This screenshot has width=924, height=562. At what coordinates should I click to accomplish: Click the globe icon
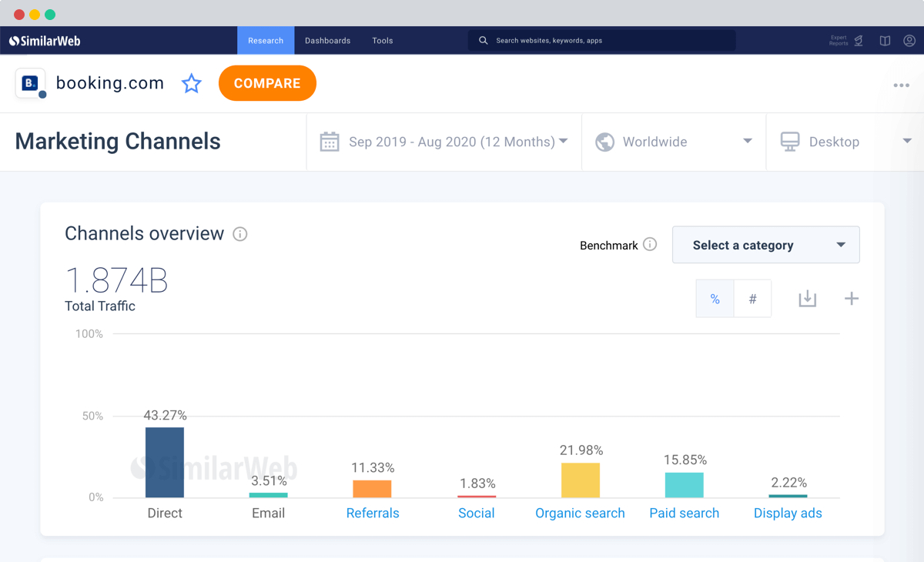(605, 142)
